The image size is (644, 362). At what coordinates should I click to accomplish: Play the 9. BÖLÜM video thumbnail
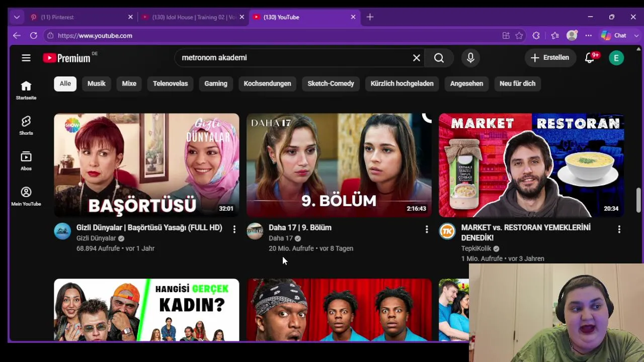(339, 165)
